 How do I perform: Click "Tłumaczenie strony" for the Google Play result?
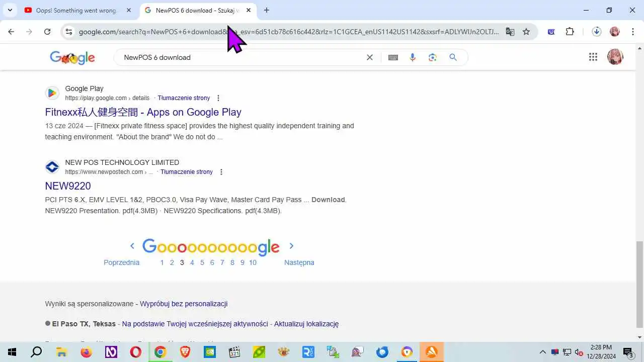pyautogui.click(x=184, y=98)
